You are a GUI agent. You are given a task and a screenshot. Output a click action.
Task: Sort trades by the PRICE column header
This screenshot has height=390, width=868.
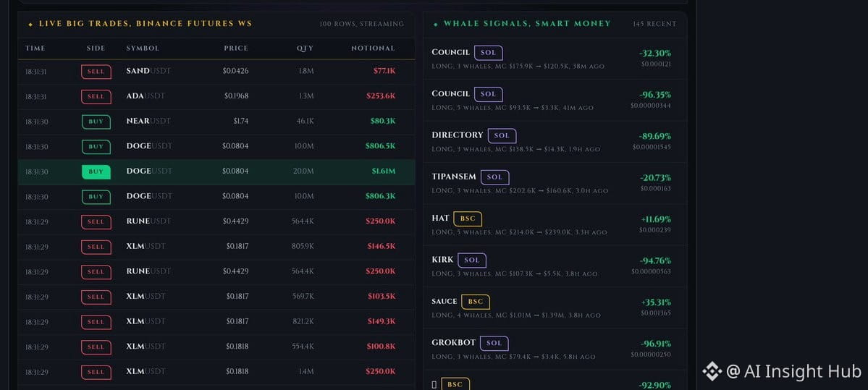click(x=236, y=48)
